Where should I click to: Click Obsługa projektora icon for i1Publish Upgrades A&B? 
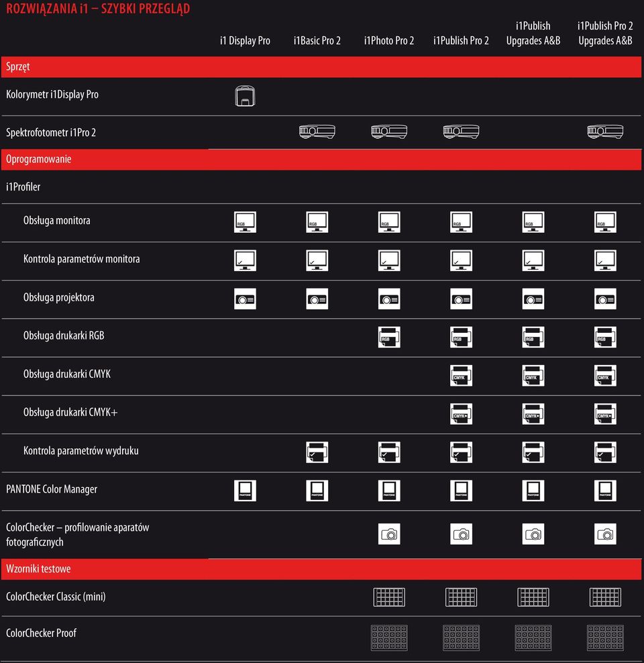click(x=533, y=299)
